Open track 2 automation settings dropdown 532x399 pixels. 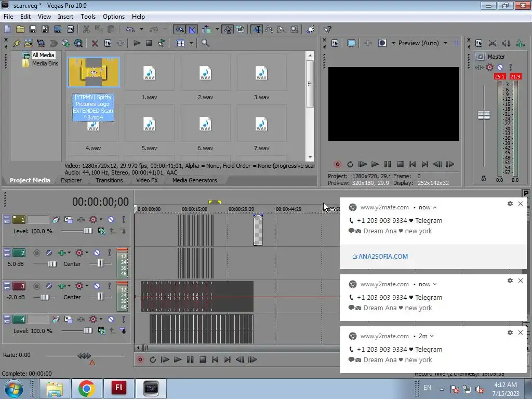click(x=87, y=252)
